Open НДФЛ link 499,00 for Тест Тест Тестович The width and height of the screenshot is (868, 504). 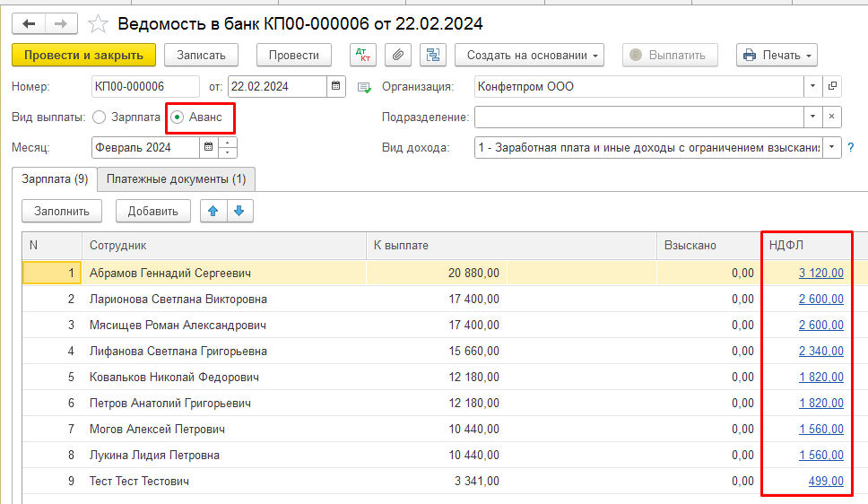(x=826, y=482)
